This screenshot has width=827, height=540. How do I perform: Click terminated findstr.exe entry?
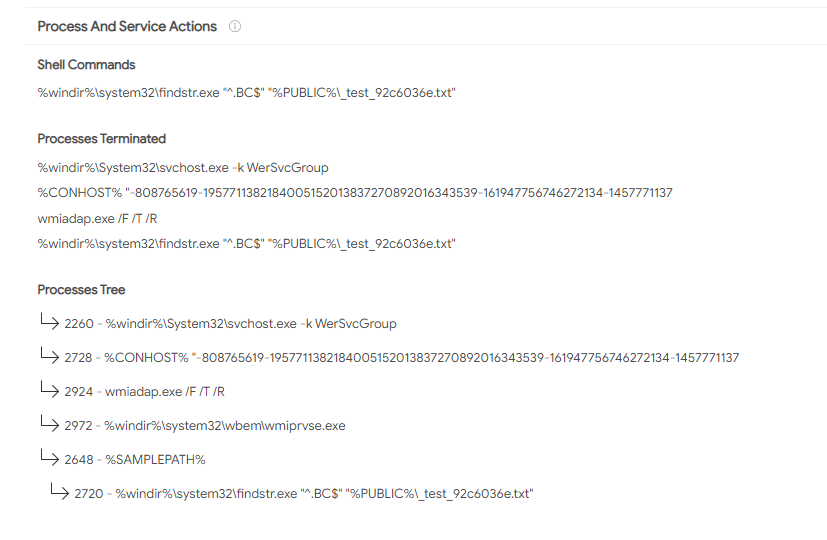(x=246, y=244)
